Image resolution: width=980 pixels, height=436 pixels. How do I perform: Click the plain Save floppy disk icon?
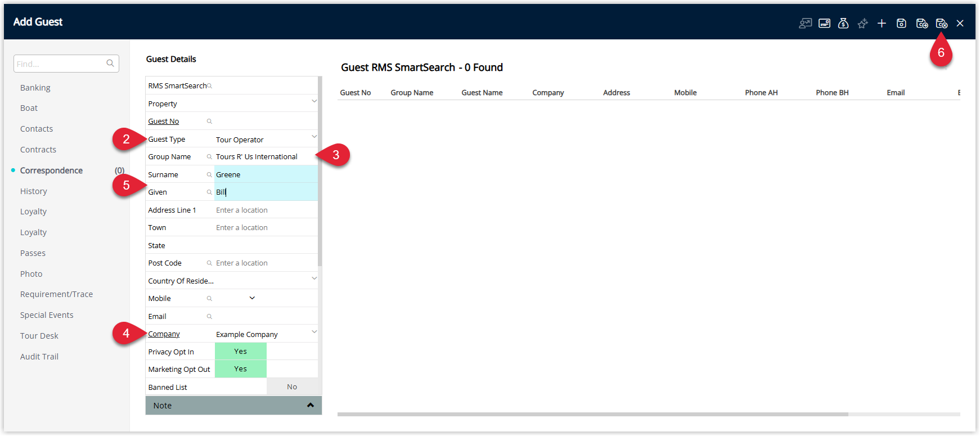(901, 23)
